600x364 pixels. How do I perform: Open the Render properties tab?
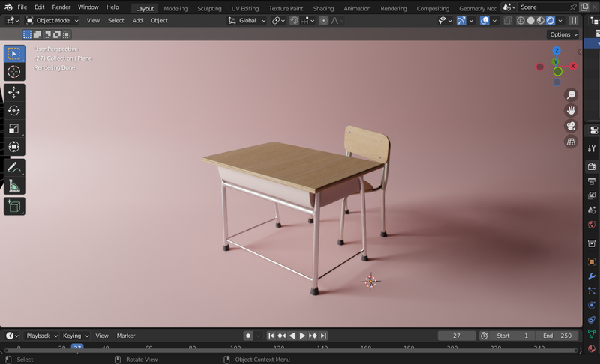click(x=592, y=166)
